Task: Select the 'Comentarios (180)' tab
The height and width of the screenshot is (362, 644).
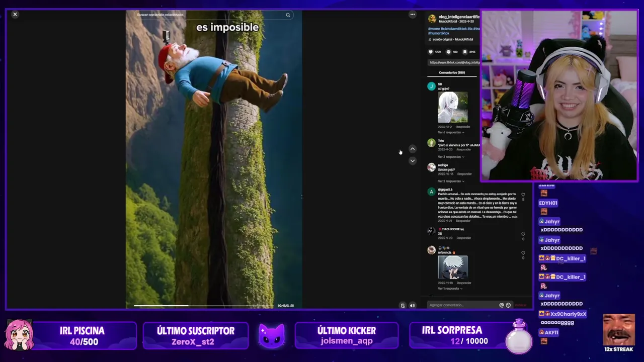Action: (452, 72)
